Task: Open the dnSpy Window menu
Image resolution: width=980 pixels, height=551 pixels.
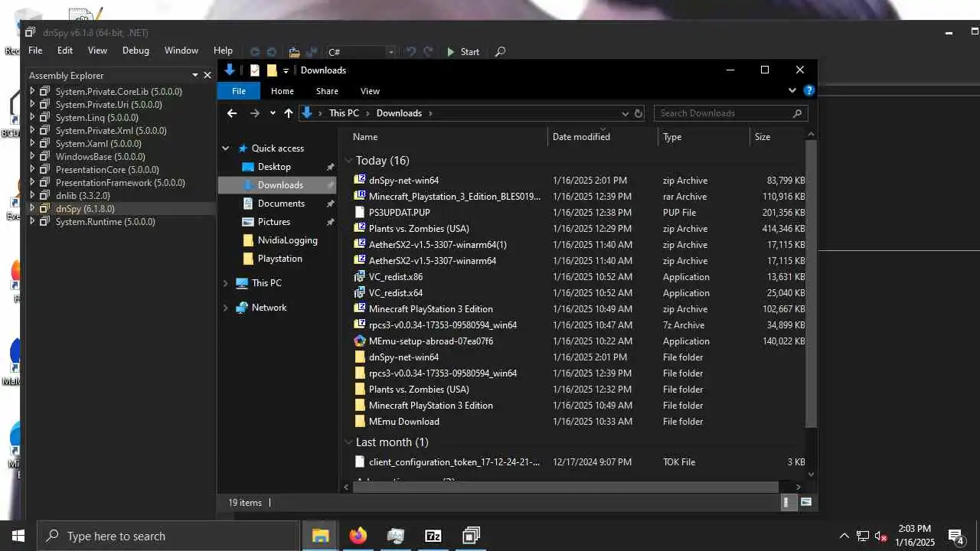Action: pyautogui.click(x=181, y=51)
